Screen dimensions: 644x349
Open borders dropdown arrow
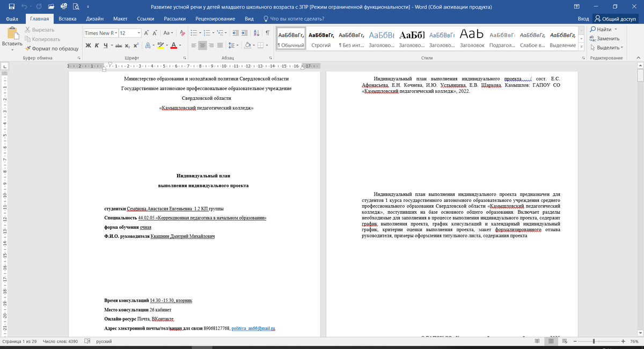[268, 46]
